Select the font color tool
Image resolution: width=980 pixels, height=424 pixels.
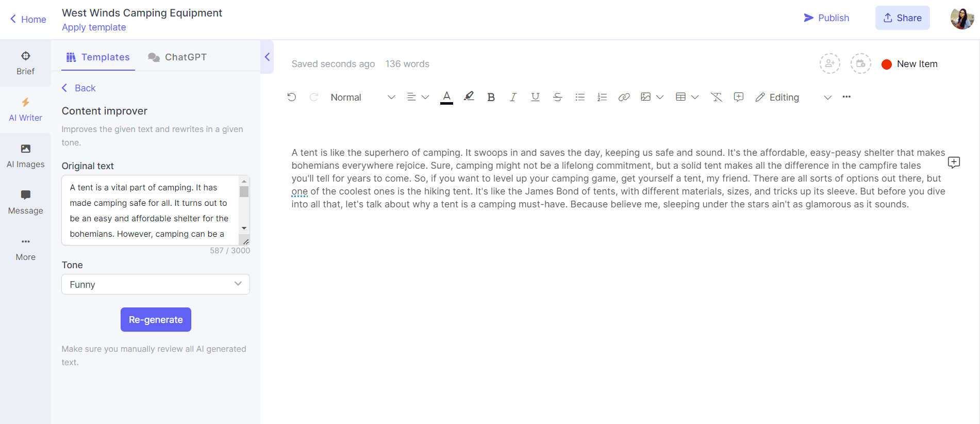(446, 97)
